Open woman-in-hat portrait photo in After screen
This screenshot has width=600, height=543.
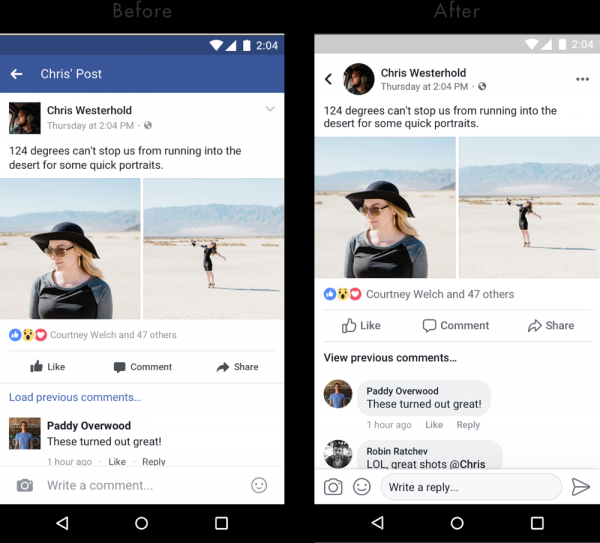click(385, 207)
